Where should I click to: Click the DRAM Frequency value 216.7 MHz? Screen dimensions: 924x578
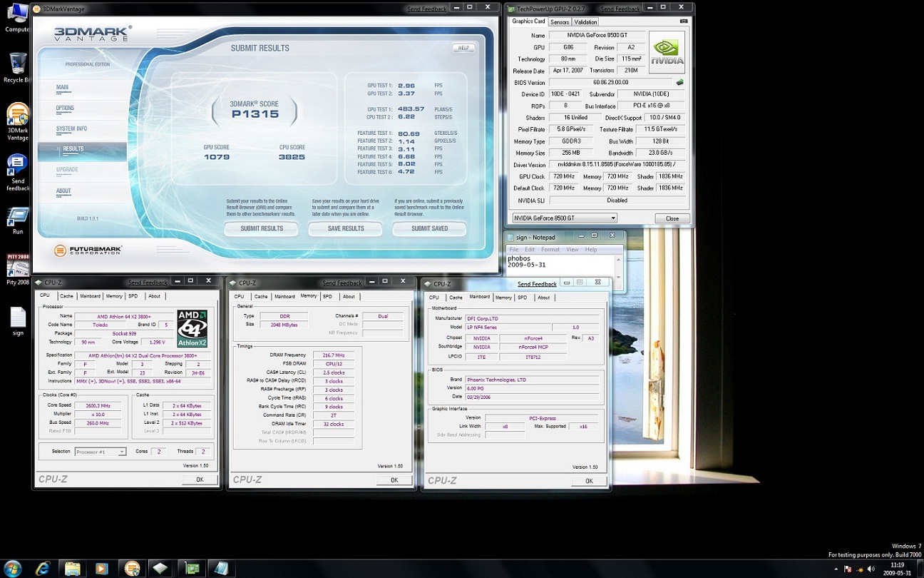tap(332, 355)
